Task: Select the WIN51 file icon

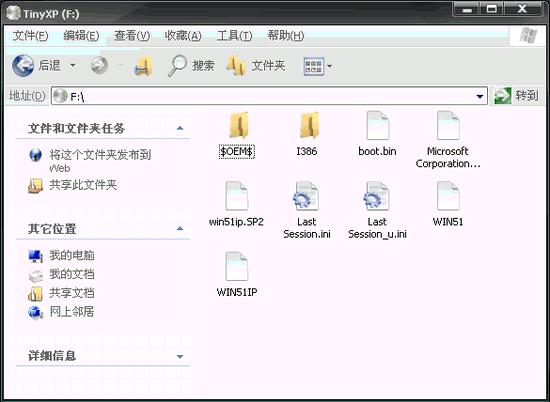Action: [448, 196]
